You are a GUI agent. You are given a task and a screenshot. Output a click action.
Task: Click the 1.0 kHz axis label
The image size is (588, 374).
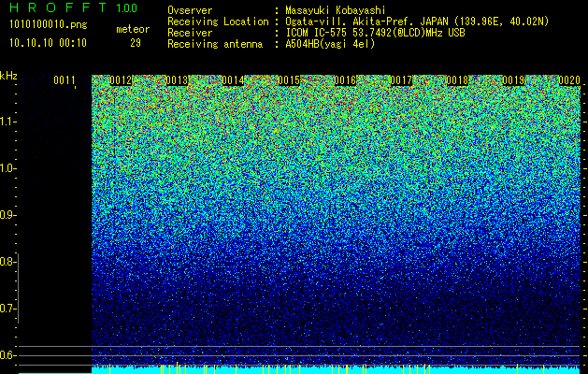7,168
